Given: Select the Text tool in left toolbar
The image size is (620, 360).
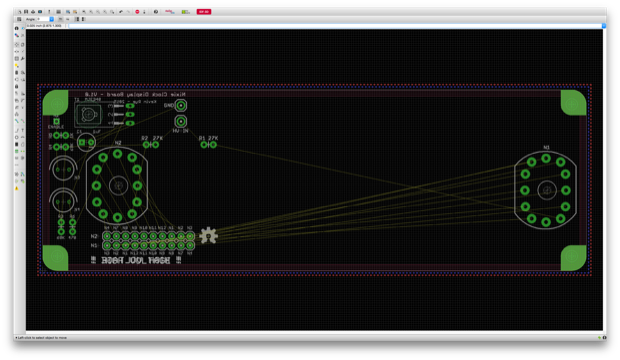Looking at the screenshot, I should tap(23, 131).
